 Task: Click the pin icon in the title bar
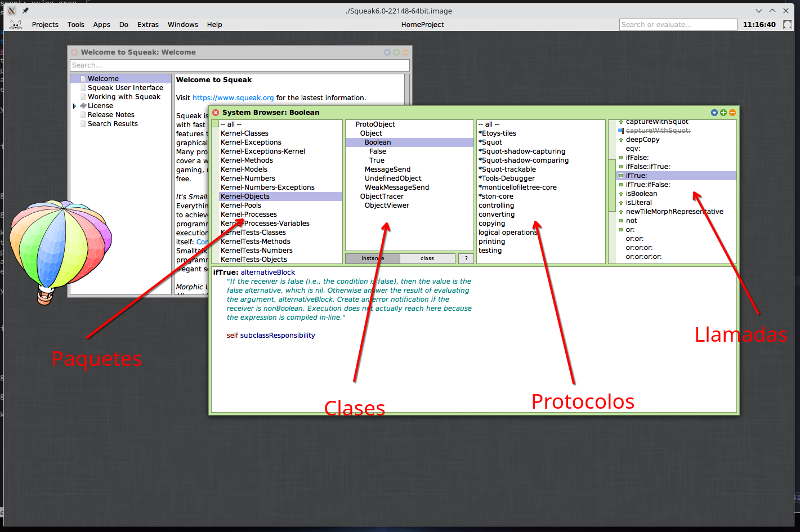click(25, 11)
